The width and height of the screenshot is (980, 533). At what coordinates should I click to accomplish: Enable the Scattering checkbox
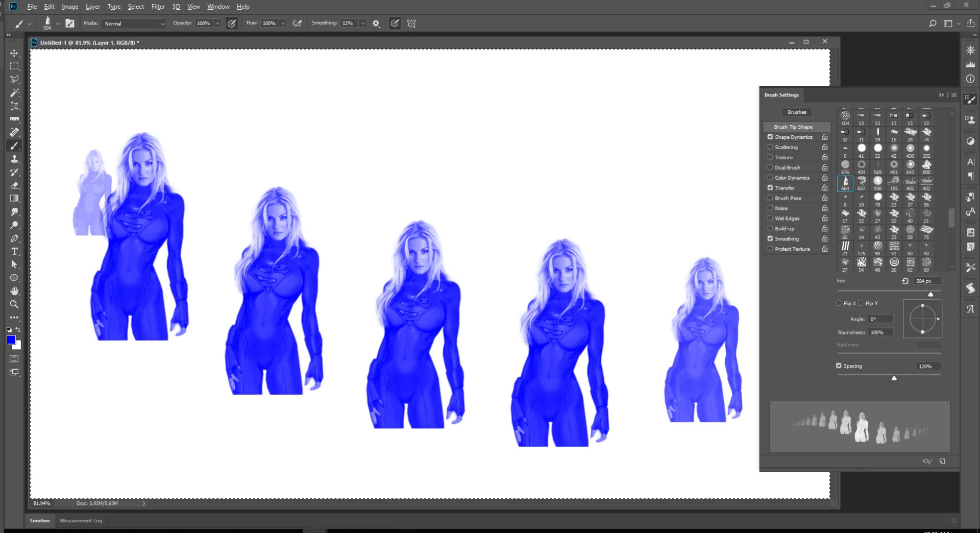(770, 147)
